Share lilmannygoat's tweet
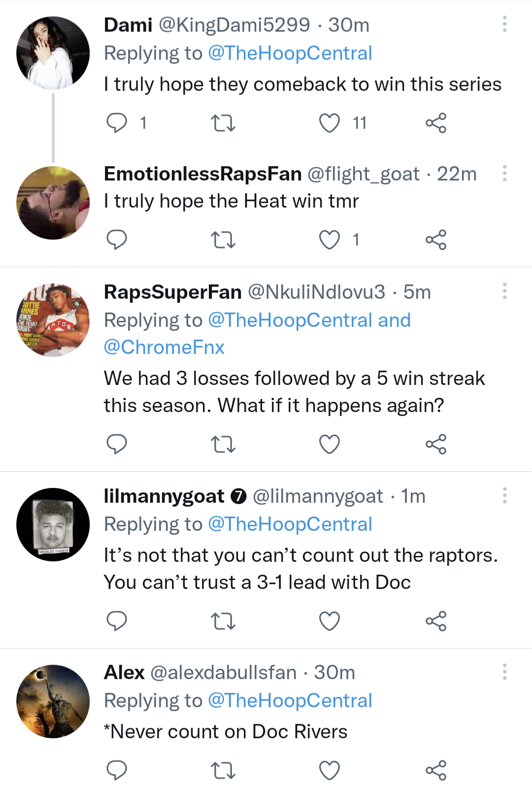The width and height of the screenshot is (532, 797). (x=436, y=621)
